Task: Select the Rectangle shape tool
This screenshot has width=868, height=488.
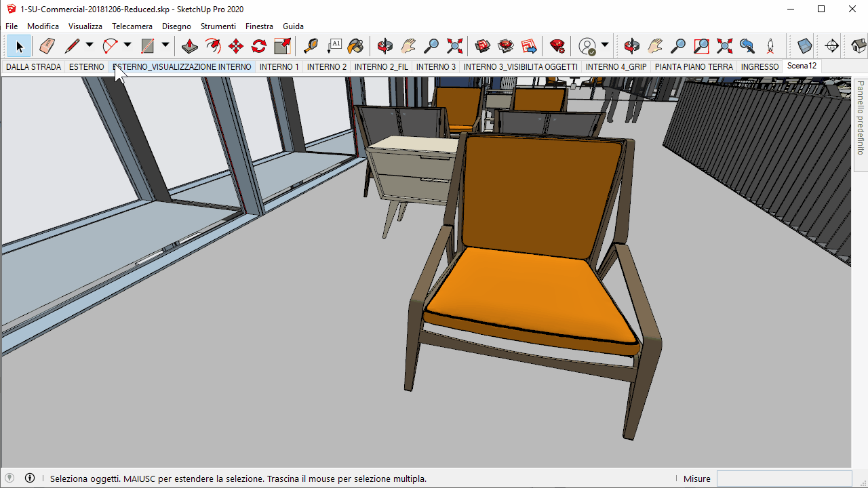Action: 147,46
